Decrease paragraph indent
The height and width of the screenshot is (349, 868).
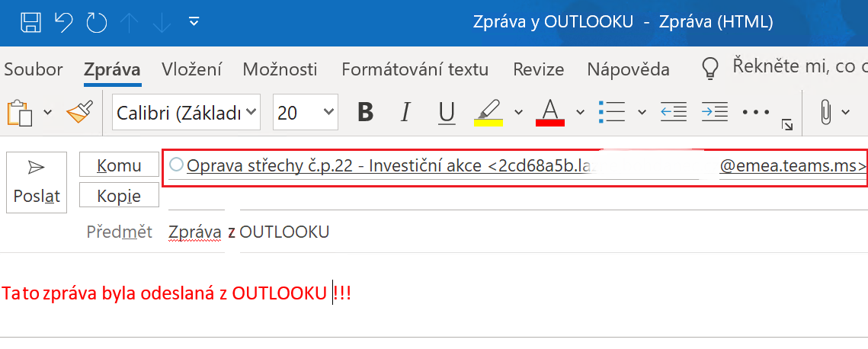click(674, 112)
